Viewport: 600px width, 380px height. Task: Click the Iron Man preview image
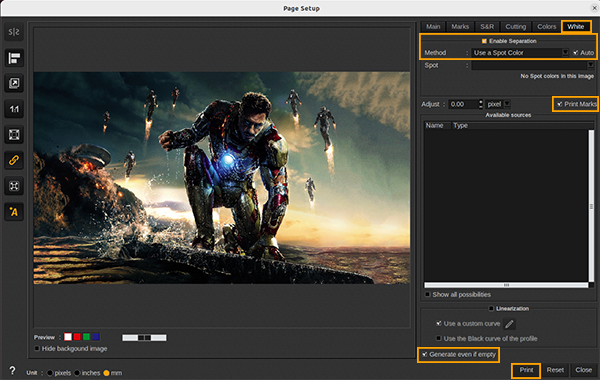[222, 178]
